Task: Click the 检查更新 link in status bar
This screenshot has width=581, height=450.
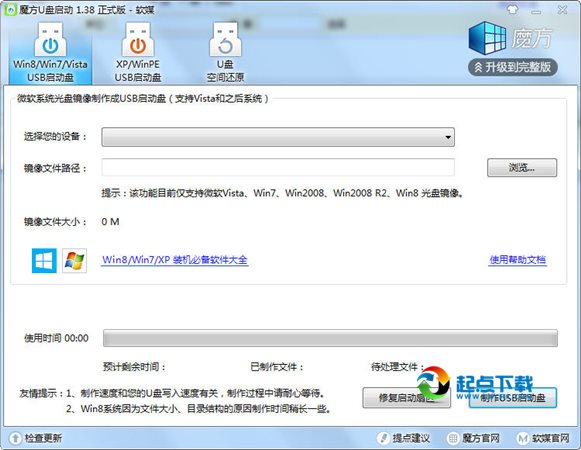Action: (43, 438)
